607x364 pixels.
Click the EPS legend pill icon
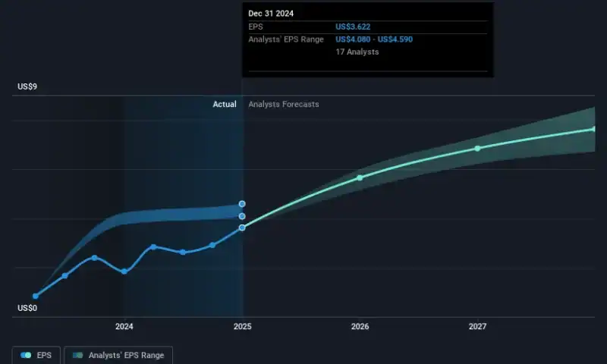[27, 355]
